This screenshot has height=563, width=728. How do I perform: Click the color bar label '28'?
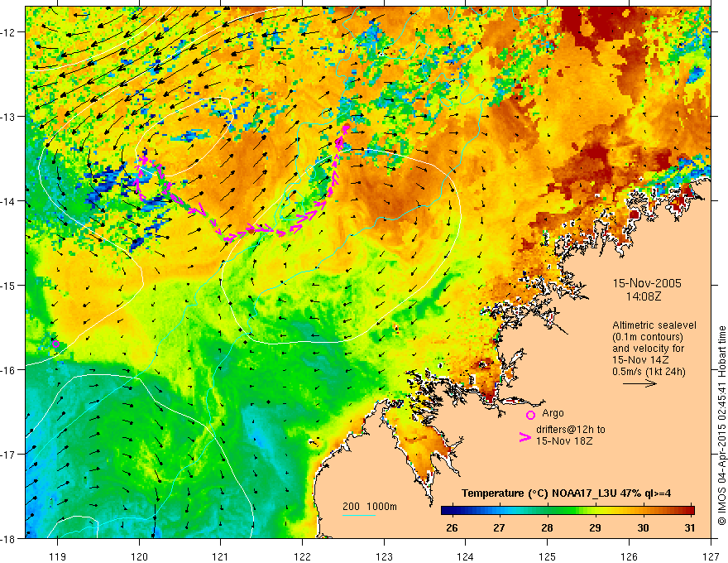click(547, 528)
